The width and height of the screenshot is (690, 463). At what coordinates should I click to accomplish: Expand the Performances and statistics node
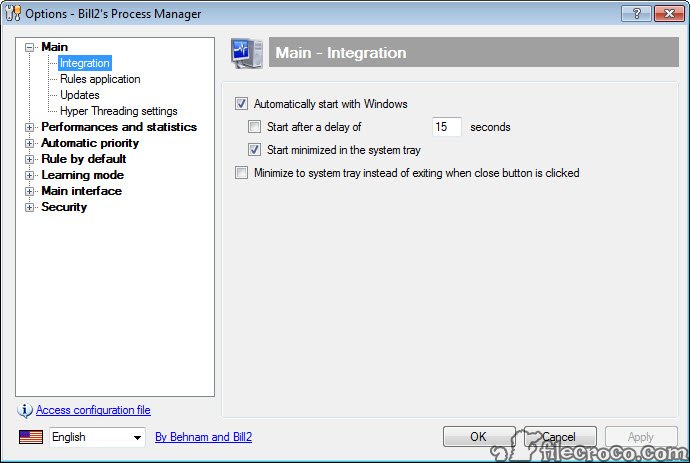tap(29, 127)
